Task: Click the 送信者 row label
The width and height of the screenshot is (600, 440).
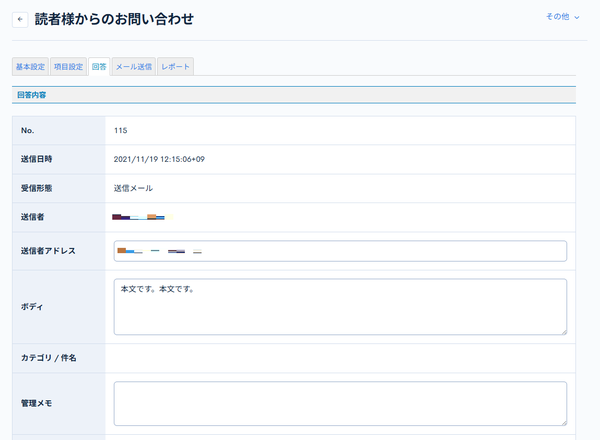Action: 33,217
